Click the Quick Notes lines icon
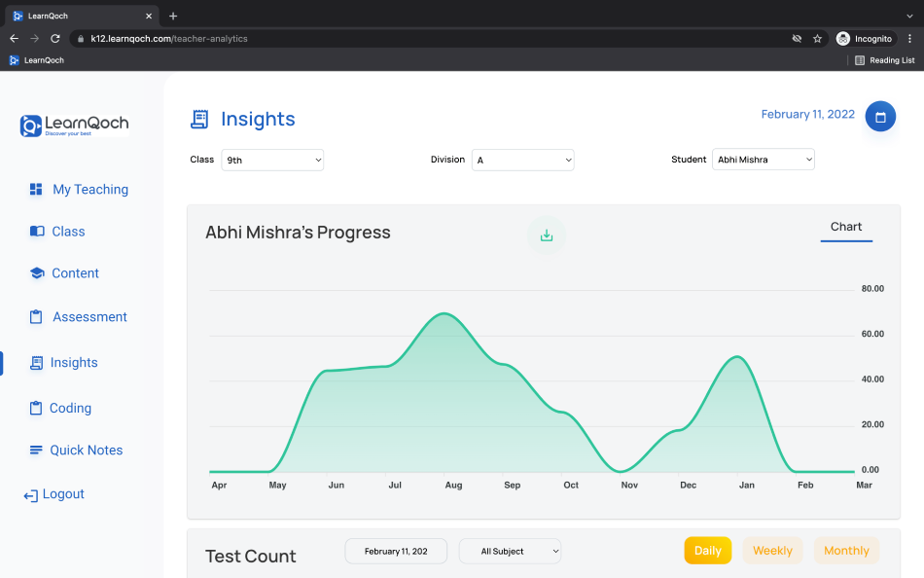924x578 pixels. tap(36, 450)
